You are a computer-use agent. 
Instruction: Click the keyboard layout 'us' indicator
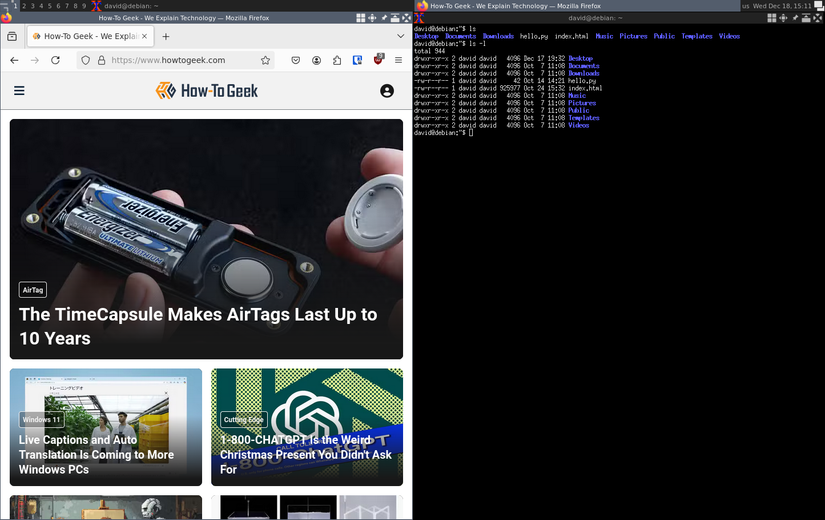coord(746,6)
